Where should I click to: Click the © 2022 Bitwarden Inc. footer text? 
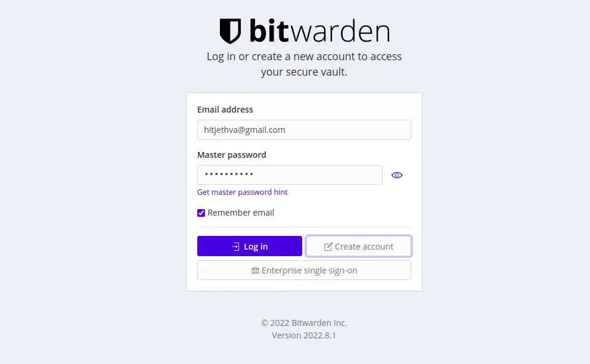click(x=304, y=323)
